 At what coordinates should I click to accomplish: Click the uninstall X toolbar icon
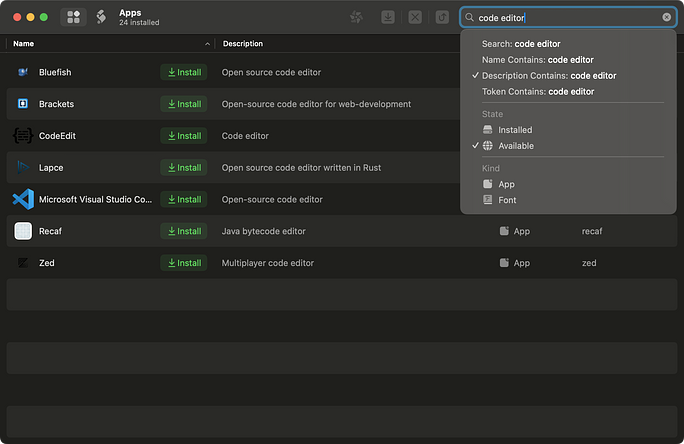(x=415, y=17)
